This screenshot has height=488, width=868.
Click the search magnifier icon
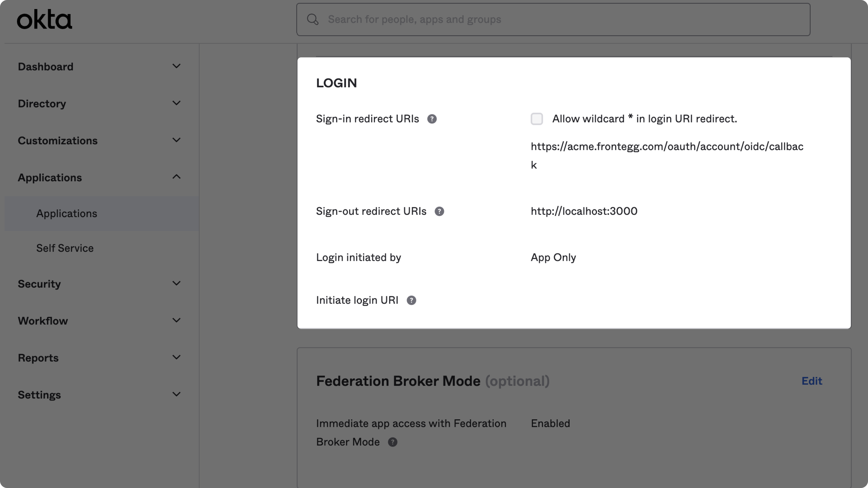coord(312,19)
